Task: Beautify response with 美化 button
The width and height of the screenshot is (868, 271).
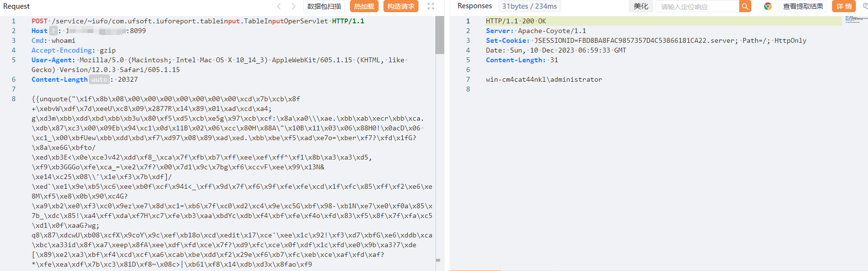Action: tap(641, 6)
